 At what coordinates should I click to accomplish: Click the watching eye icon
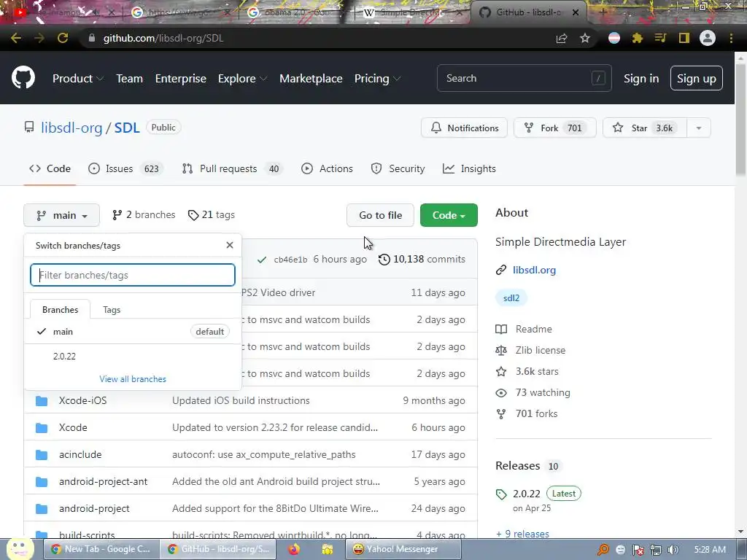(501, 393)
